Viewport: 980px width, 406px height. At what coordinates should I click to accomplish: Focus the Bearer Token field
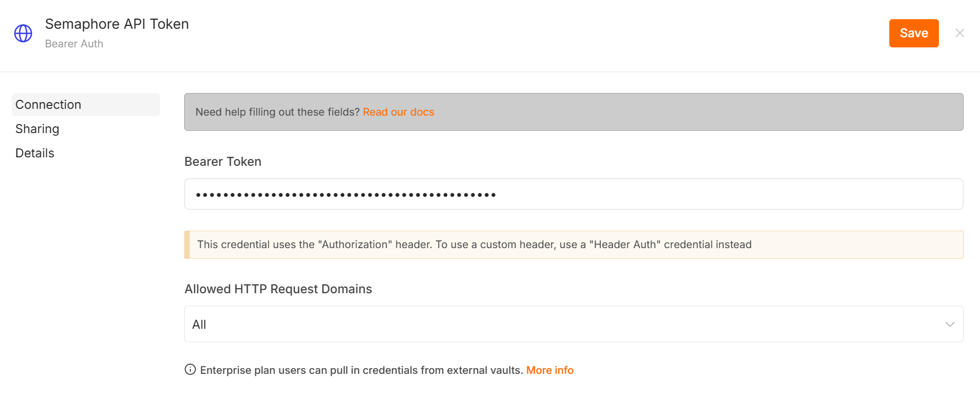click(x=573, y=194)
